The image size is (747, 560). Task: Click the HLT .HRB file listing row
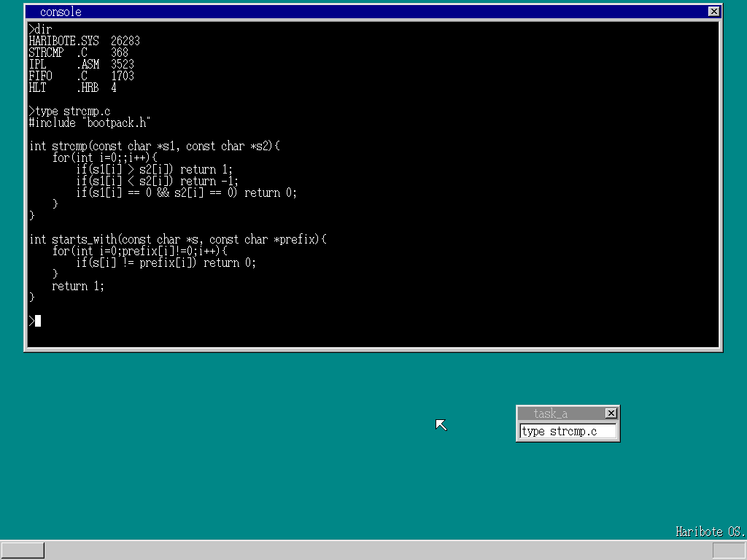tap(72, 87)
